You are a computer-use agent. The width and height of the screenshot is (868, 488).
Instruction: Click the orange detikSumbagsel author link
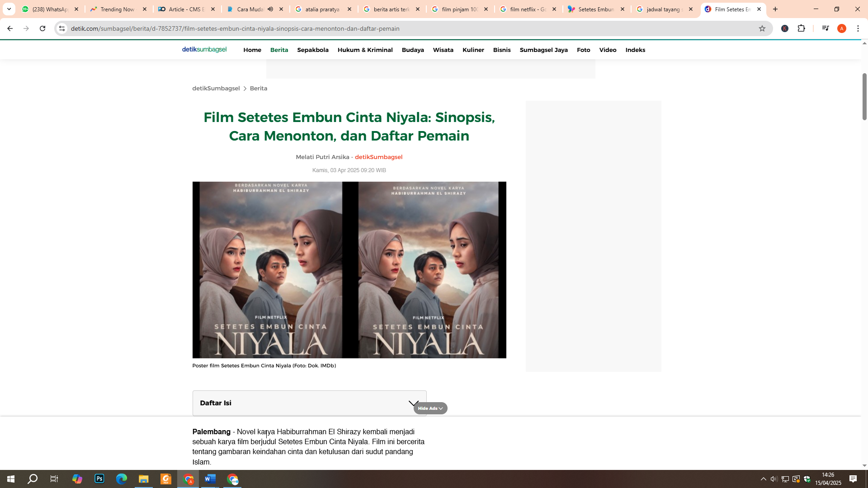click(x=378, y=157)
